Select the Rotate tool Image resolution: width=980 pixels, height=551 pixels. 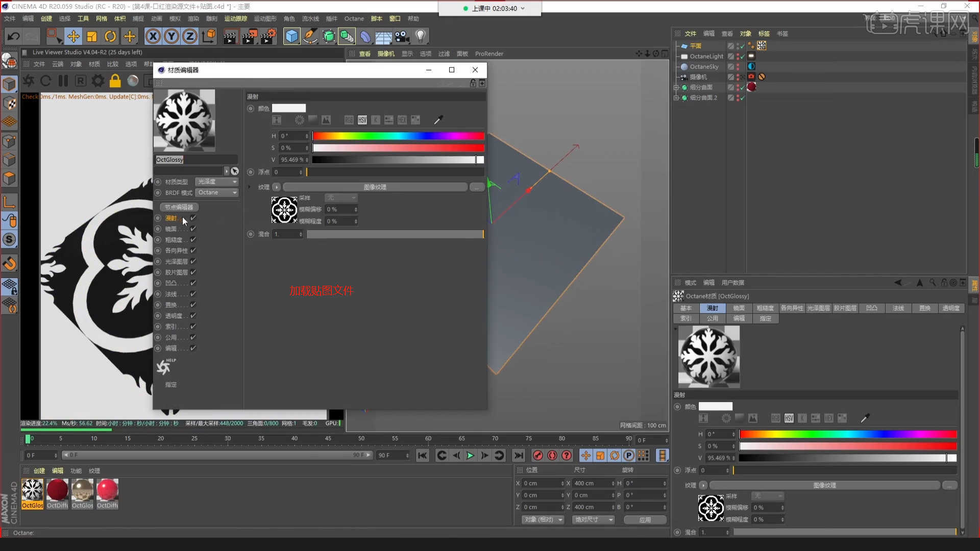click(110, 36)
